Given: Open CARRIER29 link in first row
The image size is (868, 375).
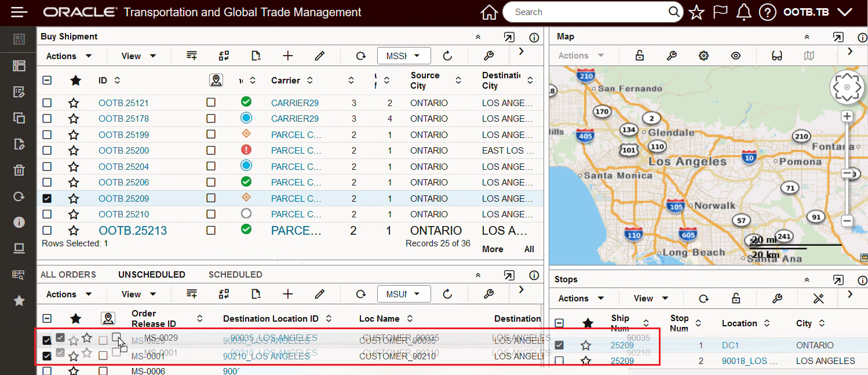Looking at the screenshot, I should pos(295,103).
